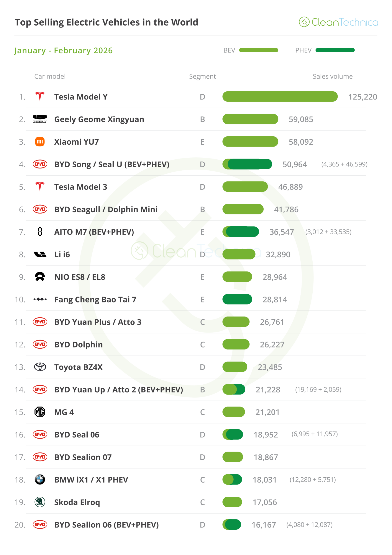Click the BYD Seagull / Dolphin Mini name
The image size is (392, 555).
pos(106,209)
